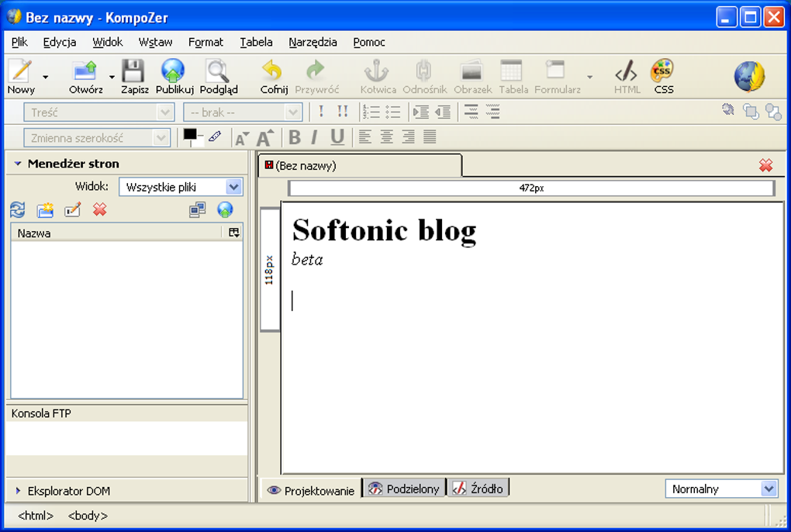791x532 pixels.
Task: Click the black foreground color swatch
Action: 190,135
